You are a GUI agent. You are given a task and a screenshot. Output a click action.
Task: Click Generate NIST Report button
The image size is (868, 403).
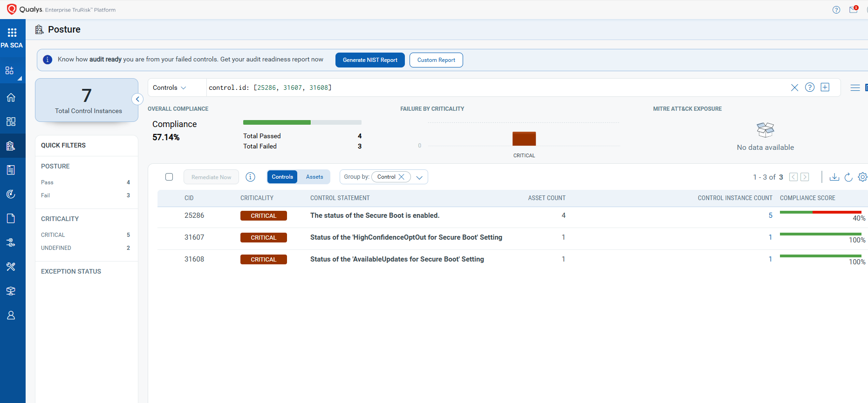click(x=370, y=60)
